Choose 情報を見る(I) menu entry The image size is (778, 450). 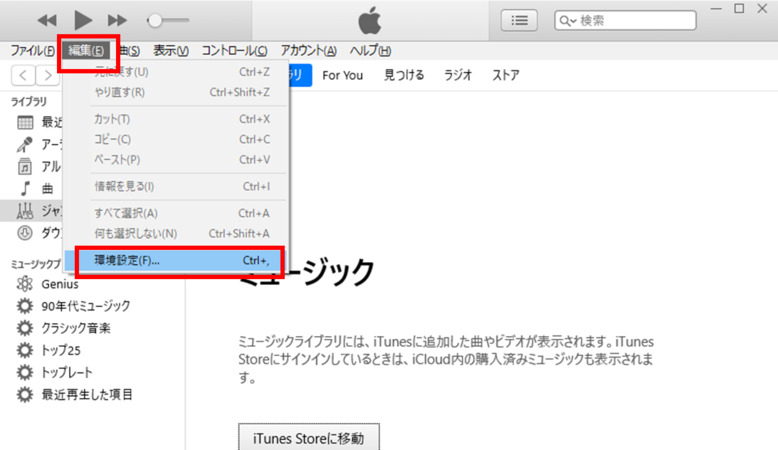(176, 187)
